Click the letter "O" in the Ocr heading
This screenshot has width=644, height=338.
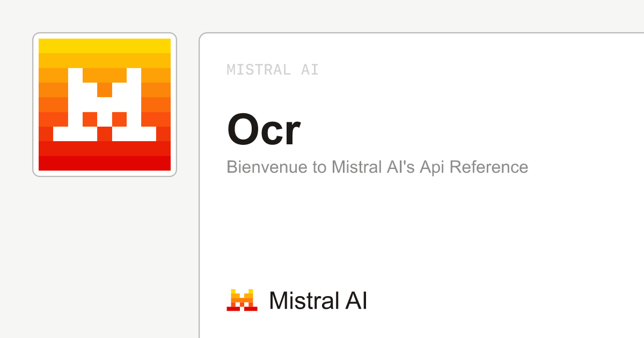243,130
